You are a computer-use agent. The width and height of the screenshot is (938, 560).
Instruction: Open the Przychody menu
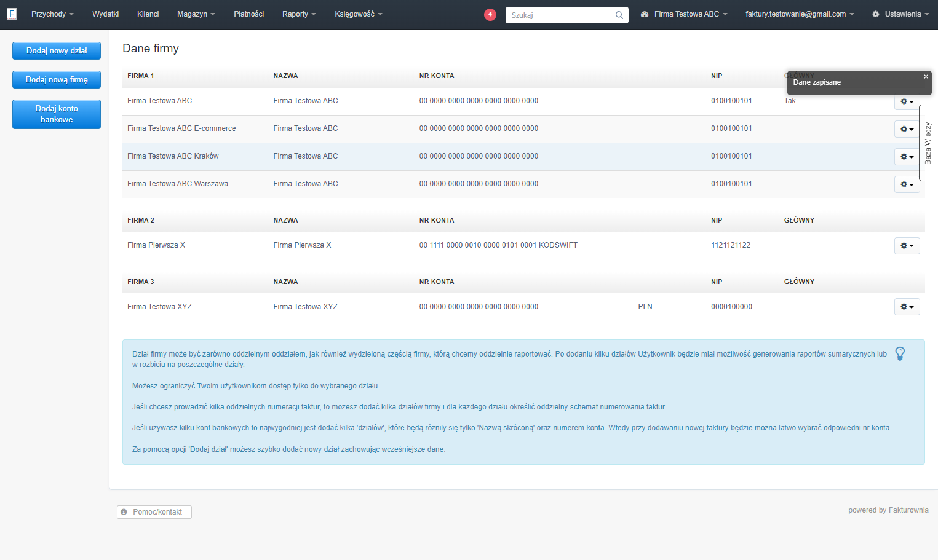[52, 14]
